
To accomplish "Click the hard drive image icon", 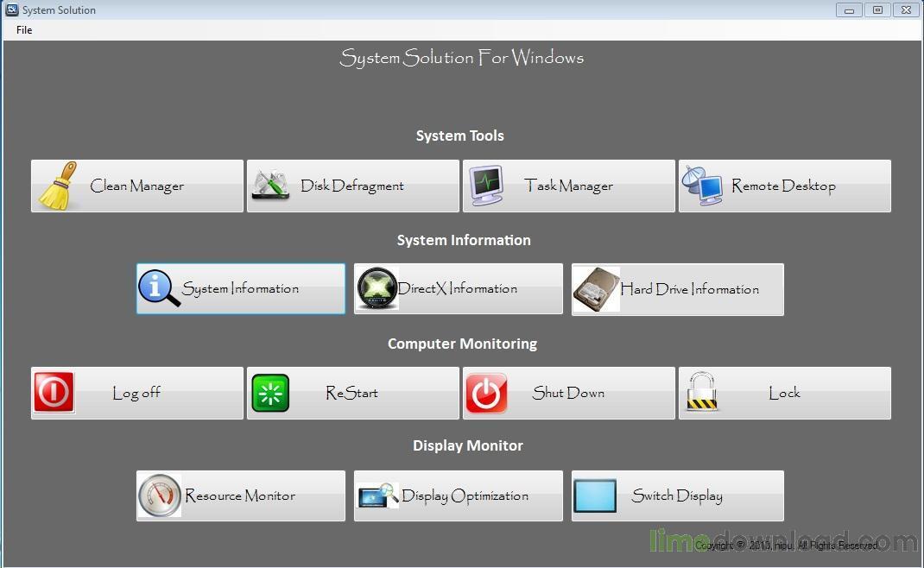I will tap(597, 289).
